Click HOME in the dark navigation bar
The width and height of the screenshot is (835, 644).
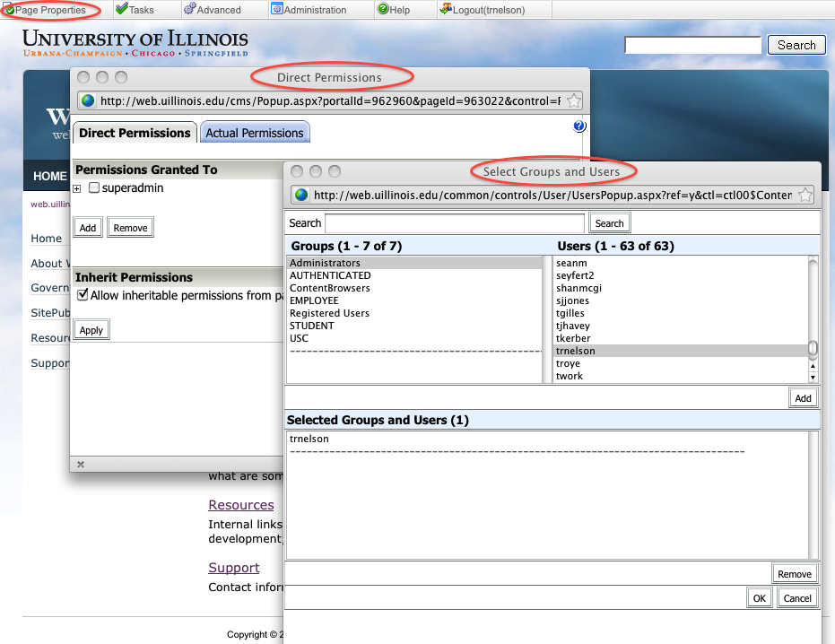click(x=49, y=177)
